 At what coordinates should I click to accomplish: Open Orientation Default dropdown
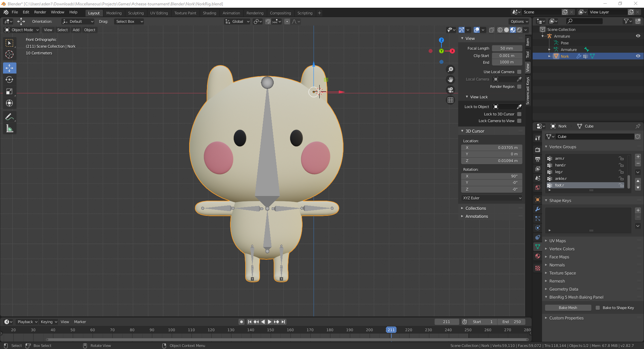coord(78,21)
